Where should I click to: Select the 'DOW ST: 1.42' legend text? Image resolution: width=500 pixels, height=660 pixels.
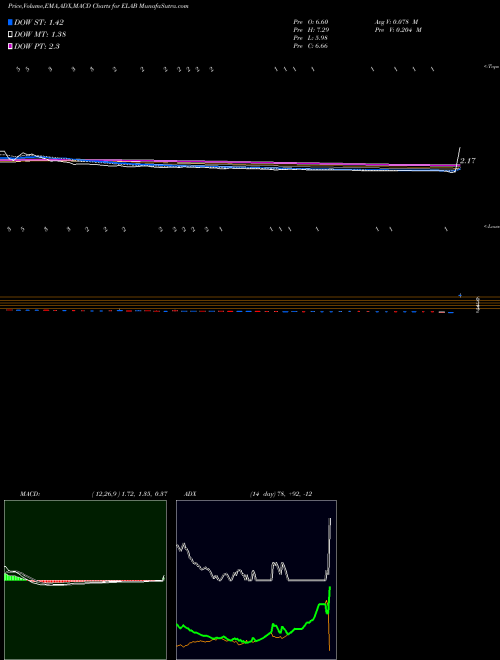coord(39,22)
